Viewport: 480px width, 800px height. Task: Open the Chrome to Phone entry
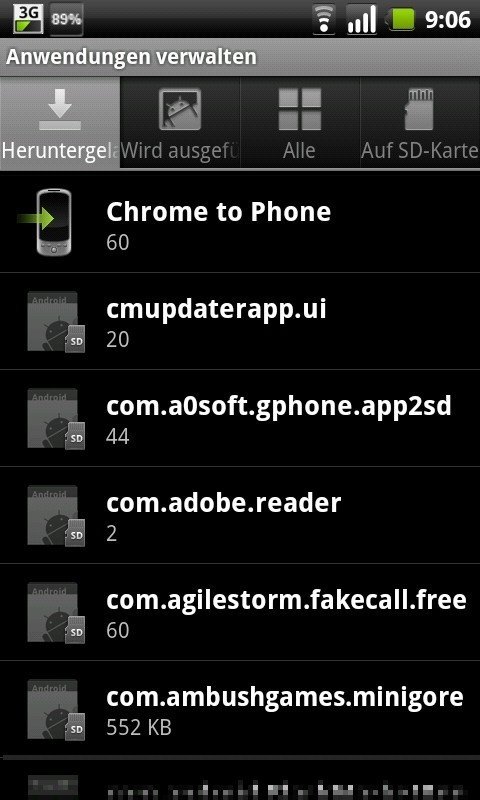pyautogui.click(x=240, y=222)
